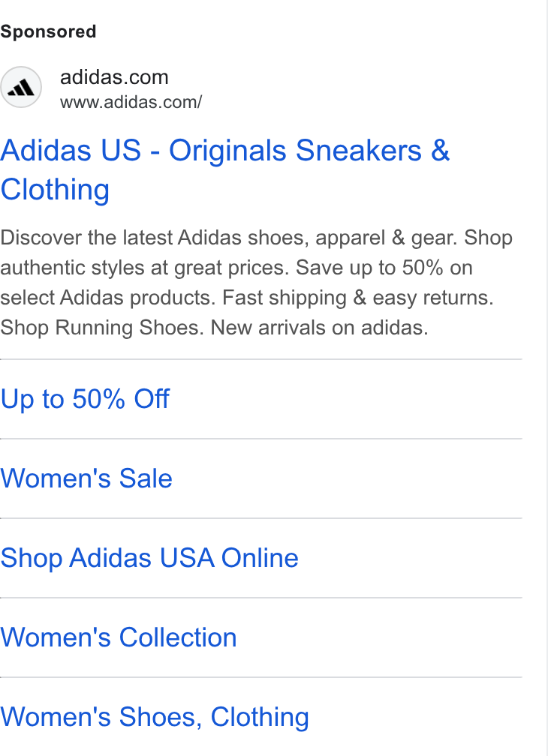Screen dimensions: 548x756
Task: Click the apparel & gear phrase in the description
Action: pyautogui.click(x=387, y=238)
